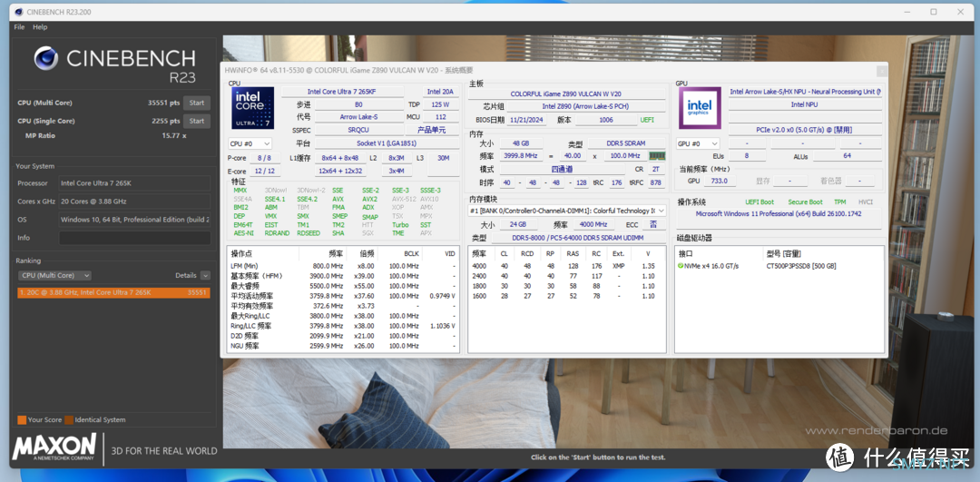Open the GPU #0 selector dropdown
This screenshot has height=482, width=980.
point(698,143)
